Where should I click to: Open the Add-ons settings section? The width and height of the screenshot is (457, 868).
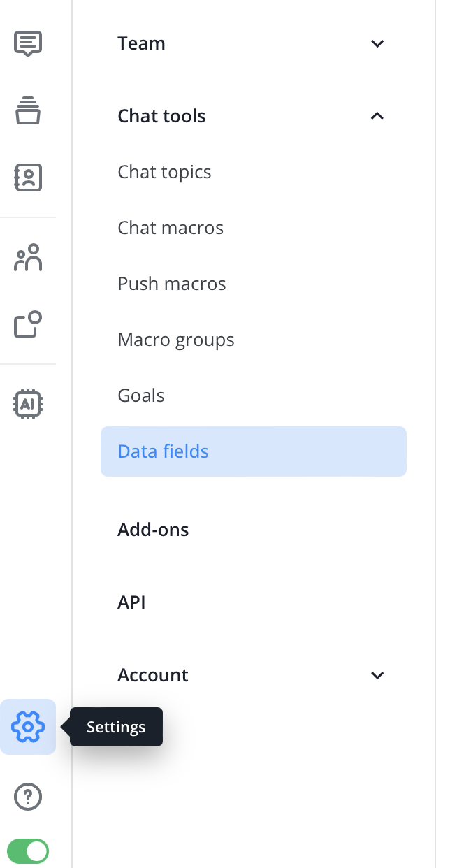153,530
